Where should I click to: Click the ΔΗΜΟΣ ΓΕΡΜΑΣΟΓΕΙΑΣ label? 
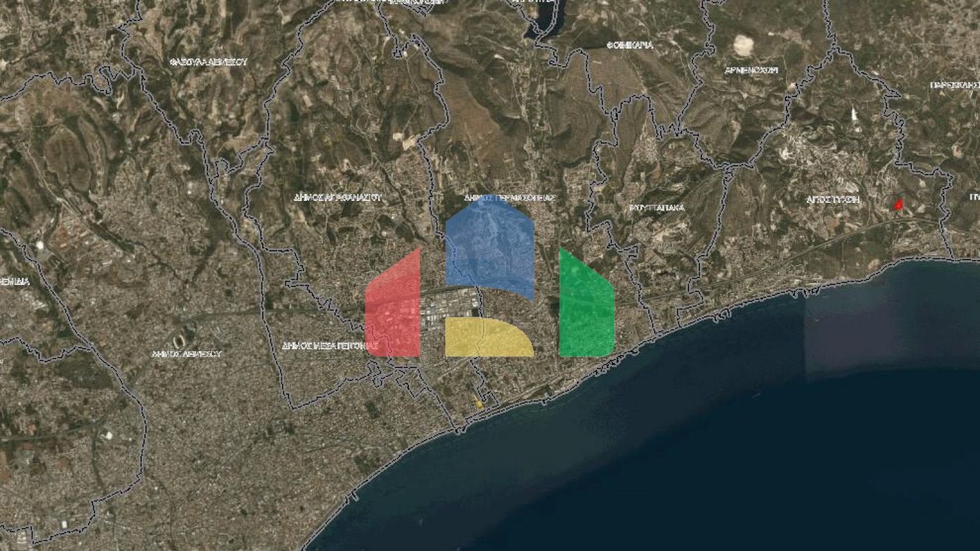tap(510, 198)
